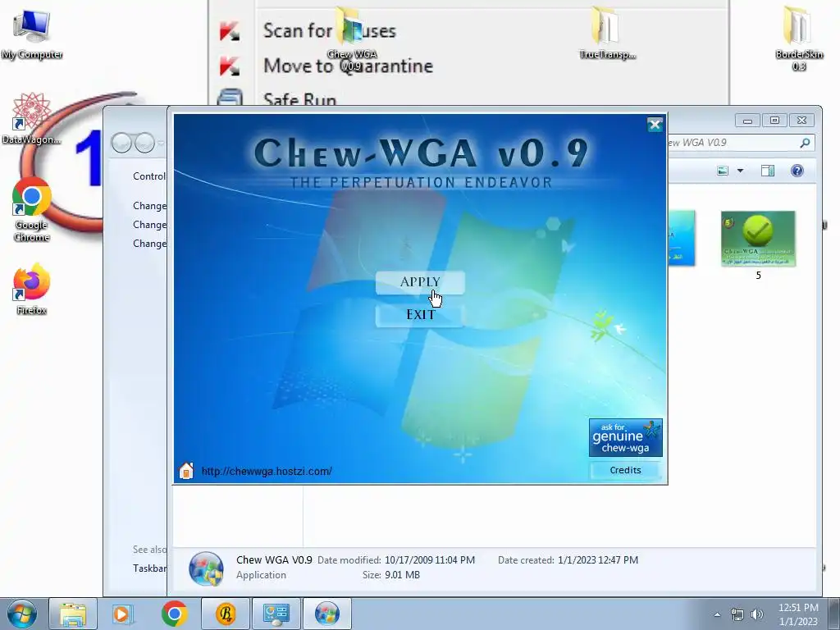The height and width of the screenshot is (630, 840).
Task: Click Date created value 1/1/2023 12:47 PM
Action: coord(598,559)
